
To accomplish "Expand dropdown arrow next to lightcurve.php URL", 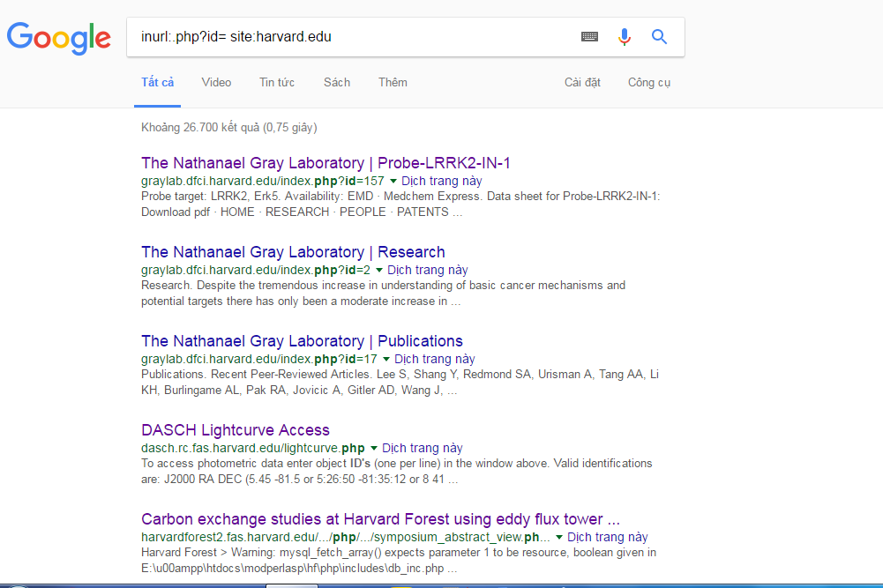I will pos(373,448).
